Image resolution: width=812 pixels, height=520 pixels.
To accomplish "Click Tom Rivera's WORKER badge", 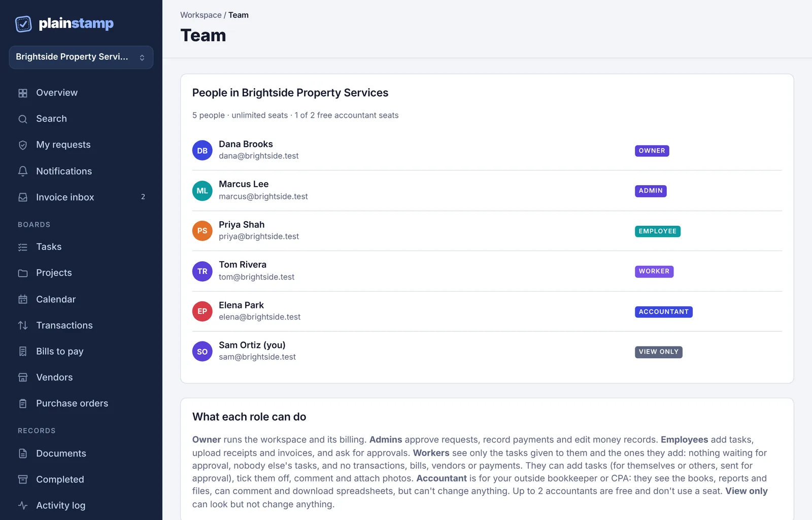I will point(654,271).
